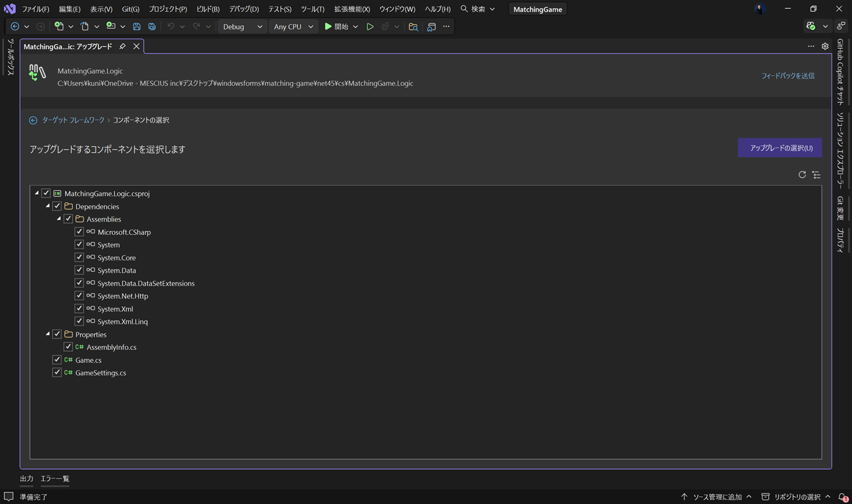Image resolution: width=852 pixels, height=504 pixels.
Task: Click the Save file toolbar icon
Action: point(137,27)
